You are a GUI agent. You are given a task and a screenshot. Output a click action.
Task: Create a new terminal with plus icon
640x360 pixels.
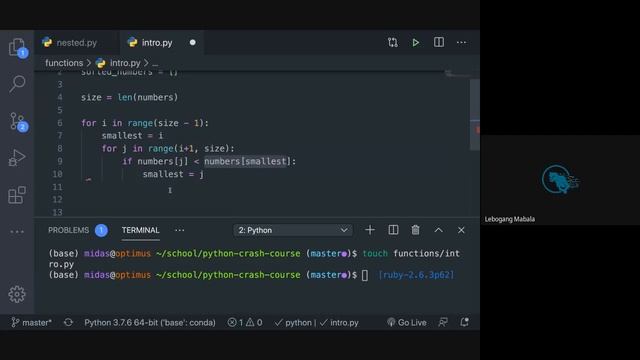coord(370,230)
